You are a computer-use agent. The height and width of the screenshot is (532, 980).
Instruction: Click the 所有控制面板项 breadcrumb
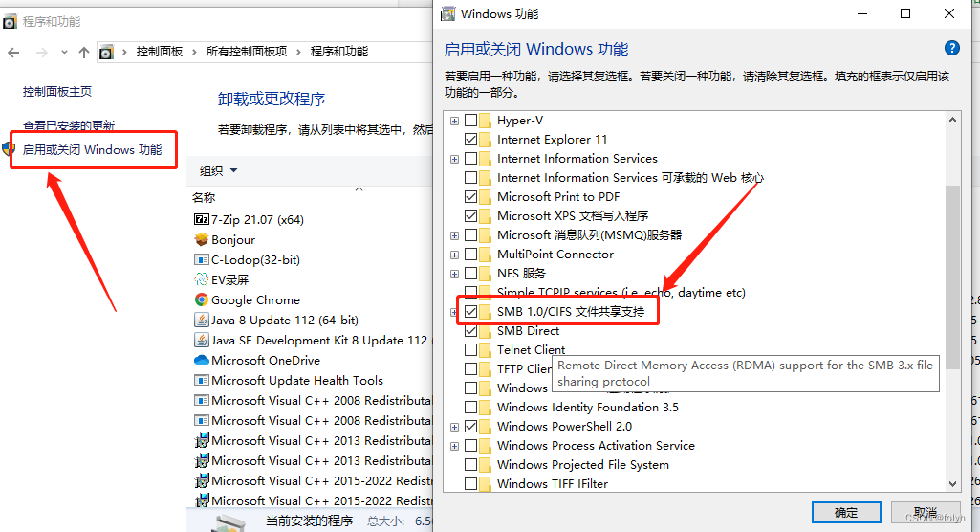click(x=247, y=52)
